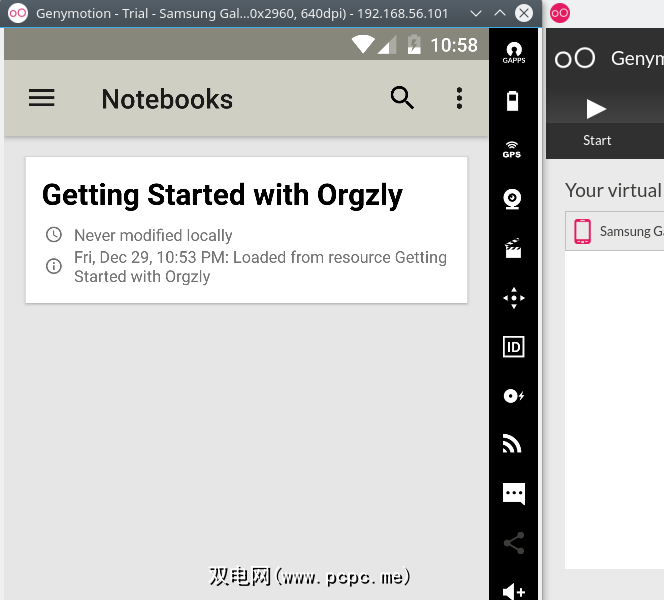Screen dimensions: 664x600
Task: Select the Samsung device row in Genymotion list
Action: [x=614, y=231]
